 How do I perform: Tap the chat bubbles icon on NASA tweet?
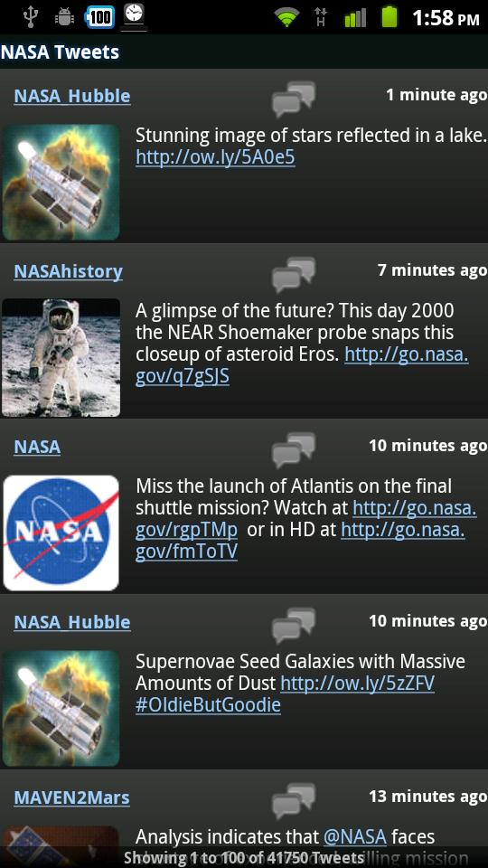(x=293, y=450)
